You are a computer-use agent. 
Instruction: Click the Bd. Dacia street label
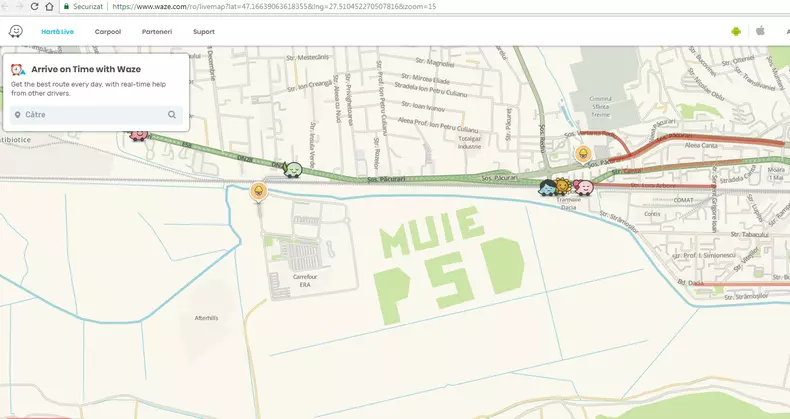[690, 283]
